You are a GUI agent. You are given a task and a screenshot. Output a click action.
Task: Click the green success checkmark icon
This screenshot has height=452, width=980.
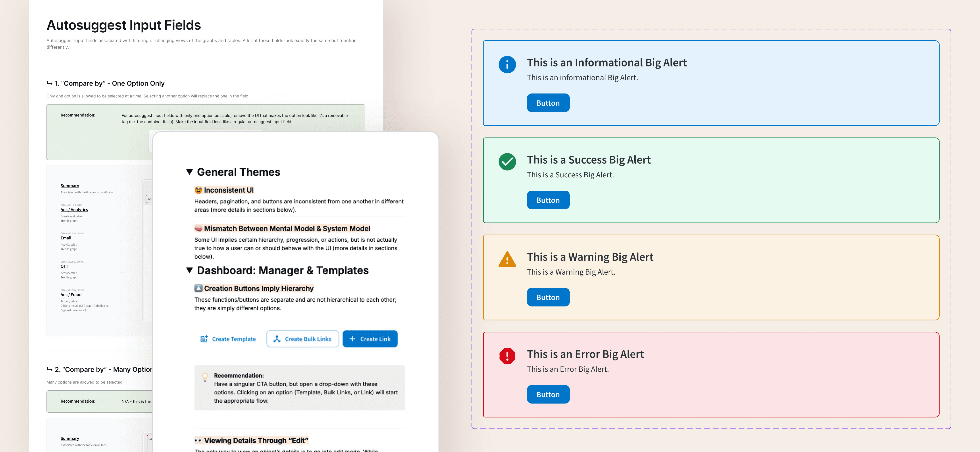tap(507, 162)
